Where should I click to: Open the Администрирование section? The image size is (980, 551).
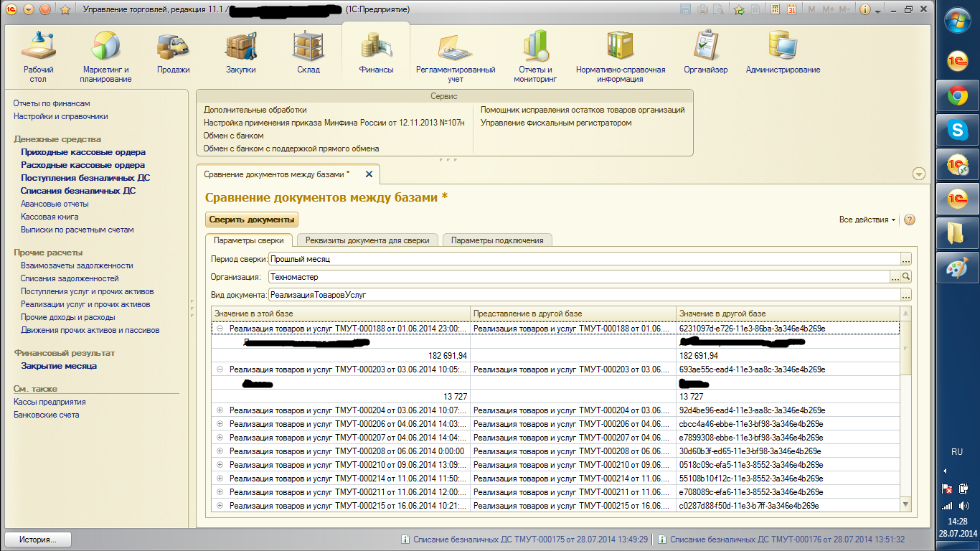(x=783, y=54)
